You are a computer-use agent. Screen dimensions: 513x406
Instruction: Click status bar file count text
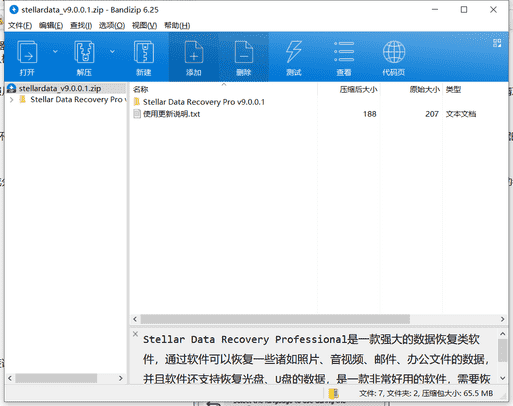pos(426,393)
